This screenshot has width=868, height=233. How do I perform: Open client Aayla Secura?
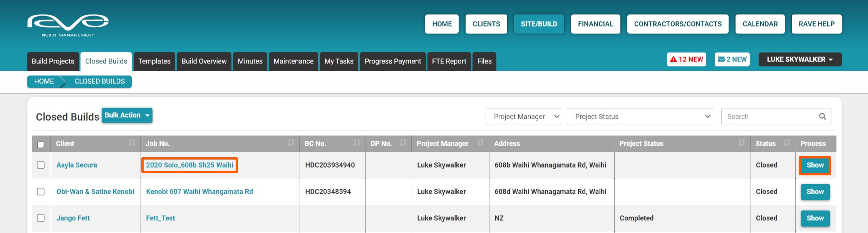coord(77,165)
